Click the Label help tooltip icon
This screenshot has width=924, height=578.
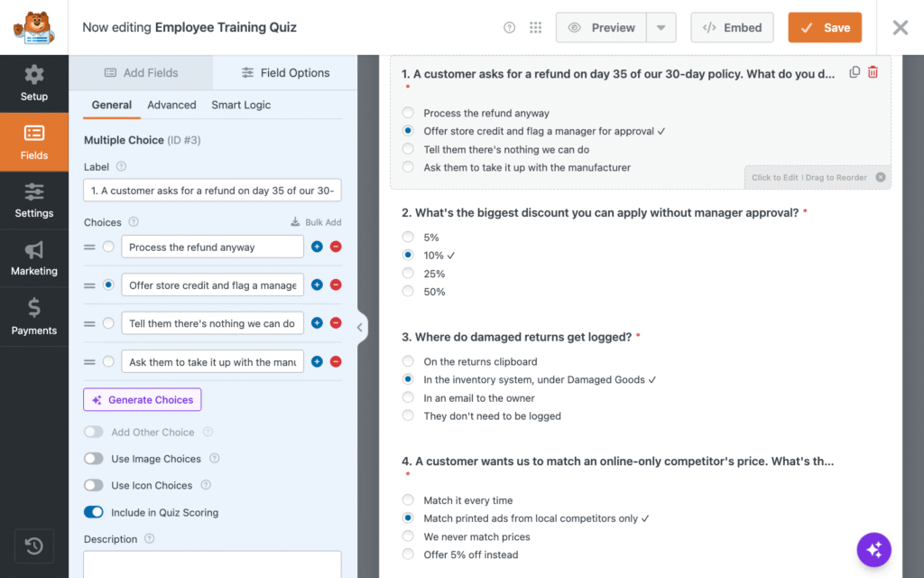pyautogui.click(x=122, y=166)
